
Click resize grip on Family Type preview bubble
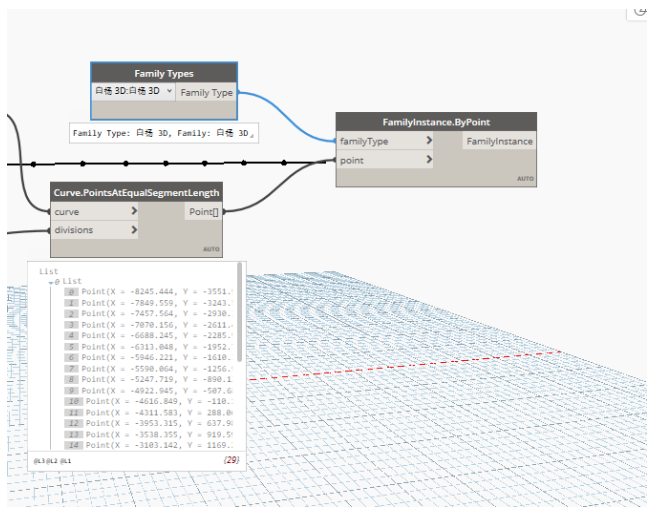coord(254,136)
